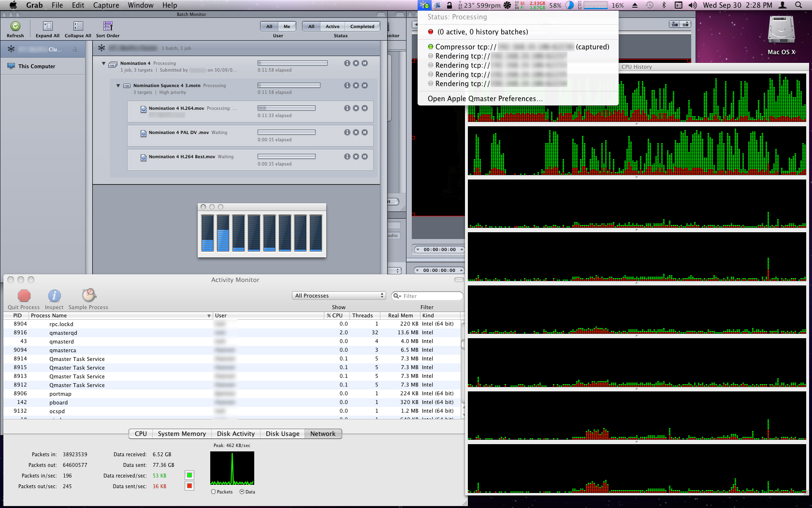Click the floating CPU meter window

pyautogui.click(x=262, y=230)
